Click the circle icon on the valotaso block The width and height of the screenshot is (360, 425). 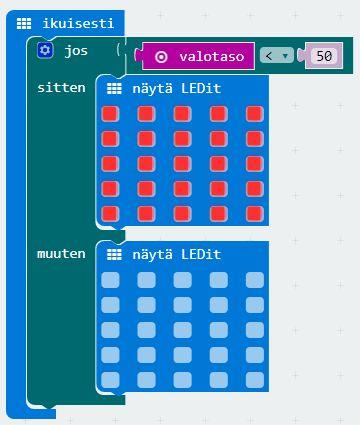tap(161, 57)
